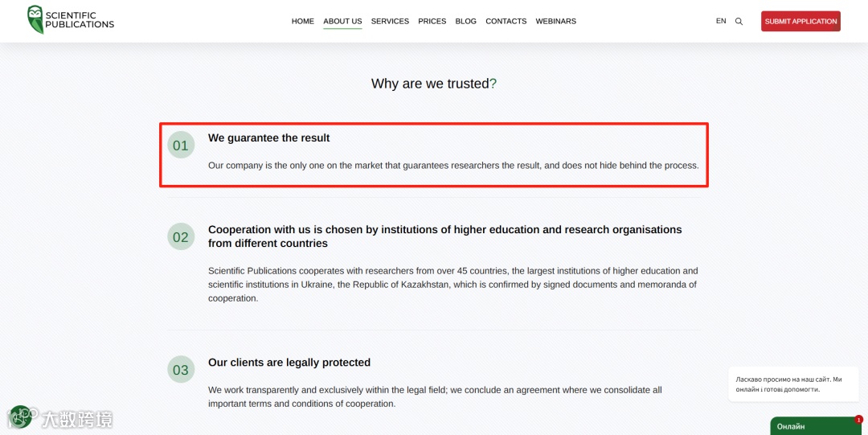
Task: Click the 'We guarantee the result' heading
Action: pos(269,138)
